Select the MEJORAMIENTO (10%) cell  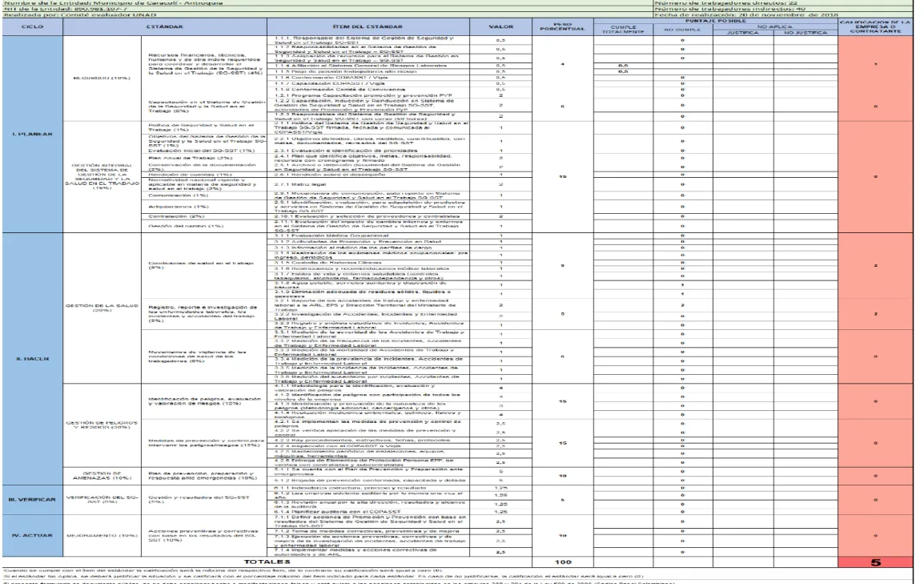point(102,536)
